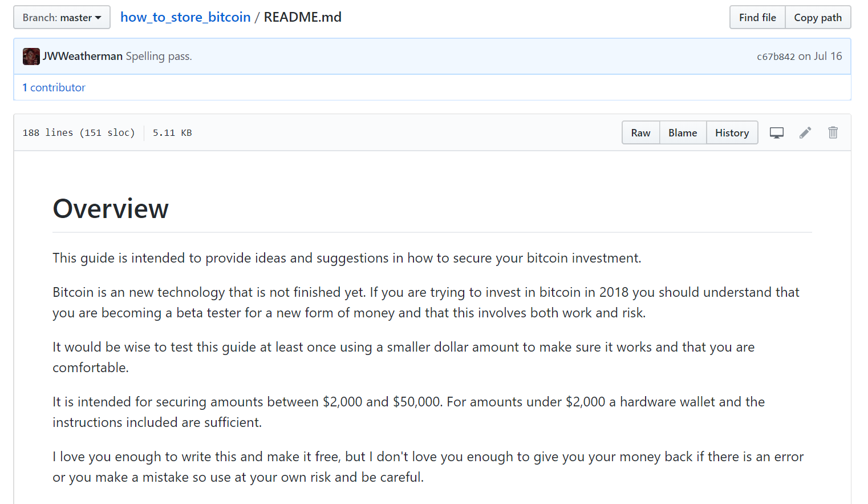Image resolution: width=868 pixels, height=504 pixels.
Task: Click the dropdown caret beside master
Action: pyautogui.click(x=98, y=18)
